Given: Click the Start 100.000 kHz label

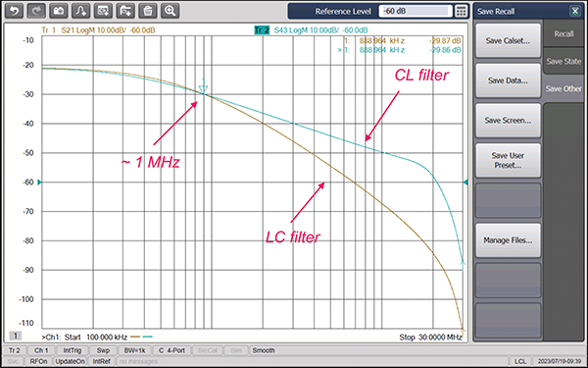Looking at the screenshot, I should tap(96, 338).
